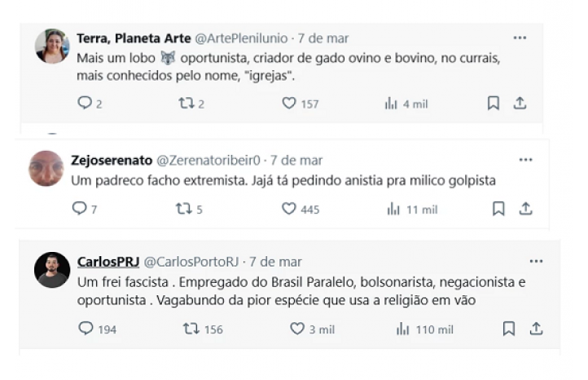Reply to CarlosPRJ's tweet with 194 replies
The image size is (588, 380).
pyautogui.click(x=86, y=329)
